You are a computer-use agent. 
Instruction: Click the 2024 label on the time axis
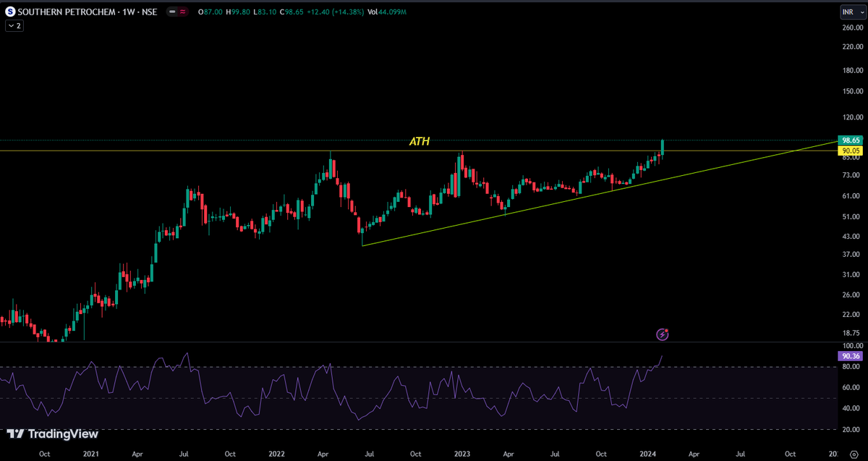point(647,454)
